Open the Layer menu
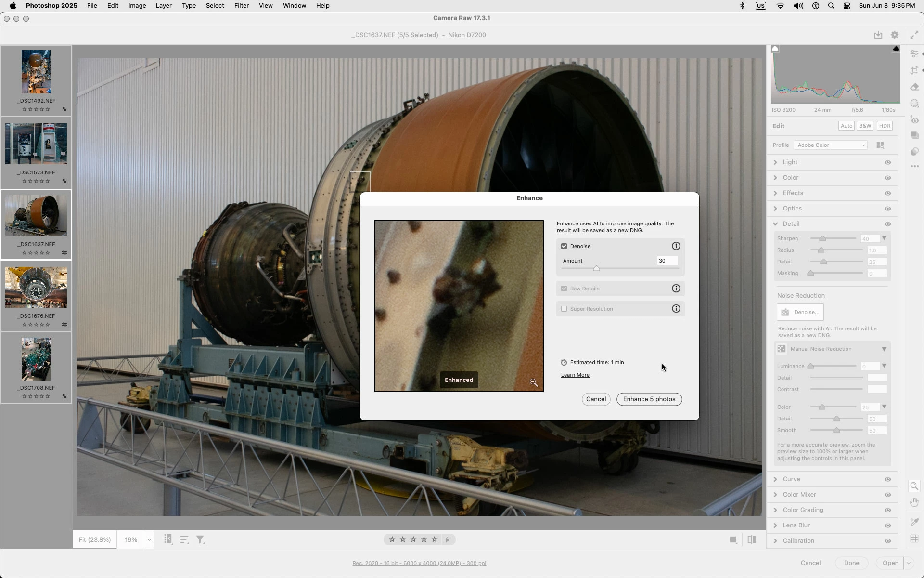 (163, 6)
